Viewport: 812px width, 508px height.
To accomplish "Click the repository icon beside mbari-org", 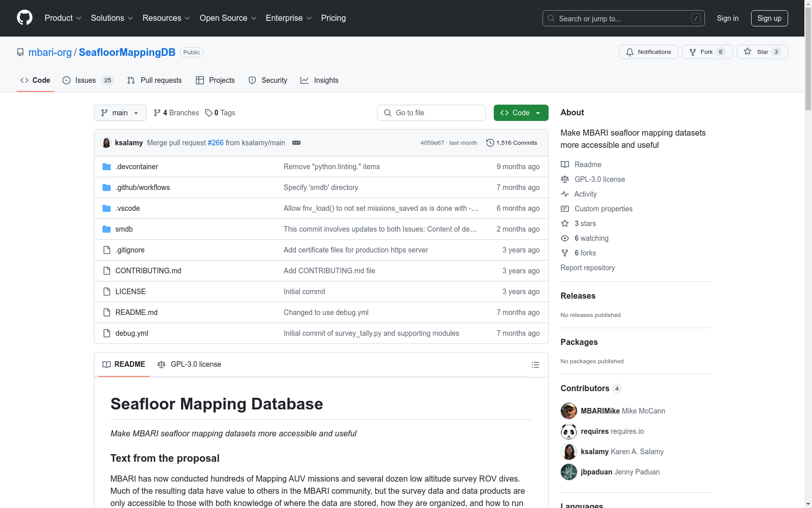I will coord(20,52).
